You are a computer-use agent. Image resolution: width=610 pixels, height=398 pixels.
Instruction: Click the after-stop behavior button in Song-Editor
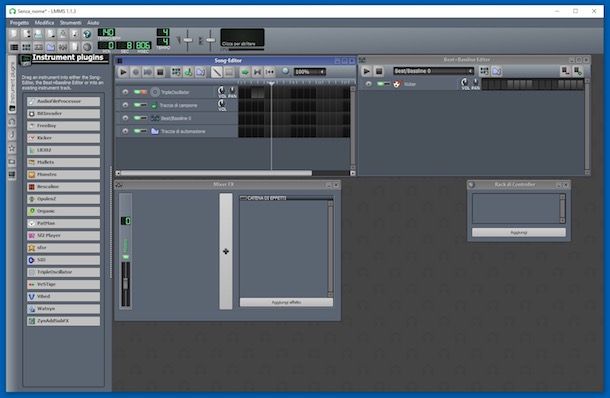[269, 72]
